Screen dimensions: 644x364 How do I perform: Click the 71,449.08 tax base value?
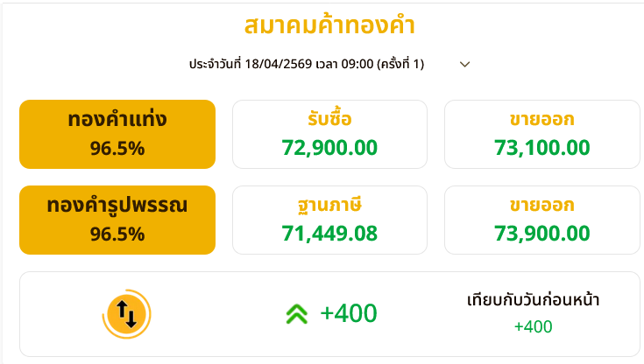point(329,233)
